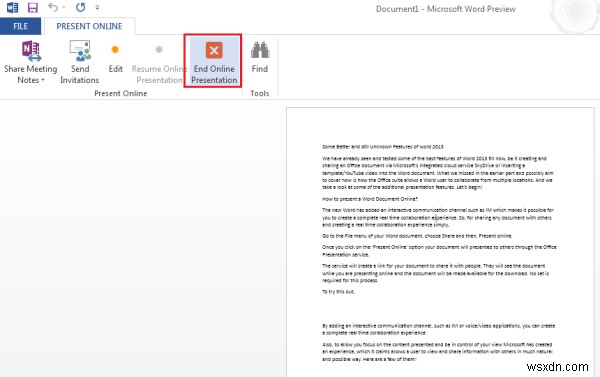Click the Word application icon in title bar
This screenshot has height=377, width=600.
(x=12, y=7)
